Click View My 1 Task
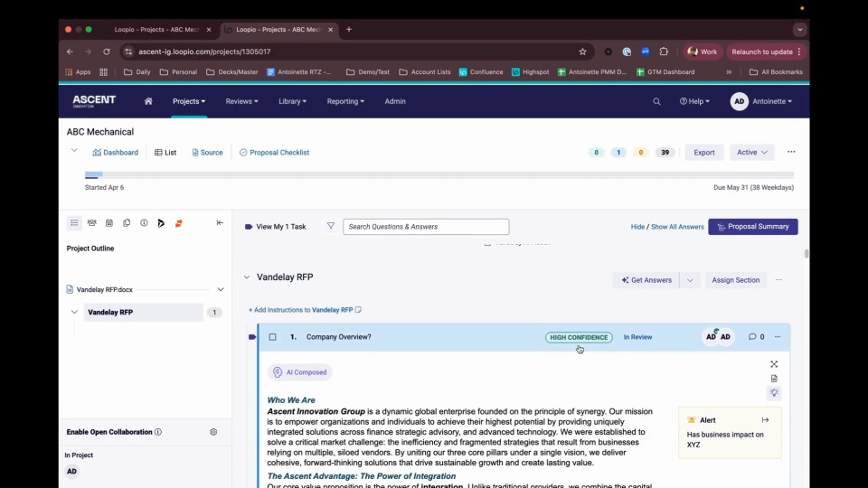 275,226
